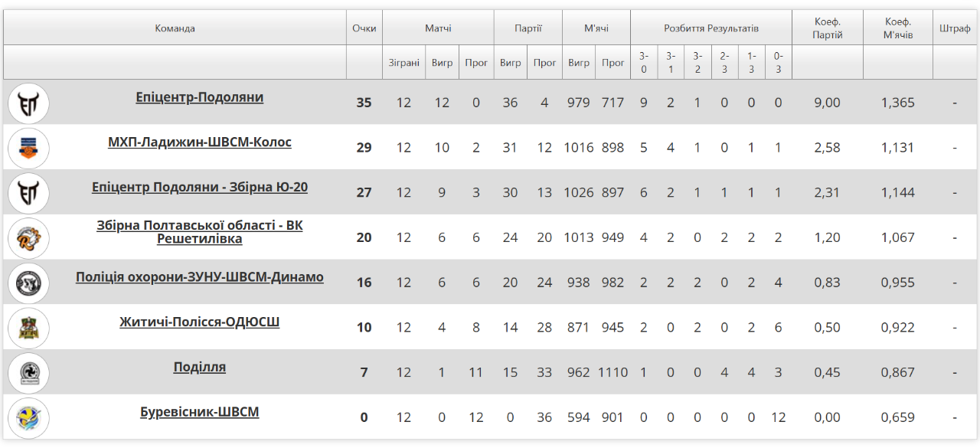Open the МХП-Ладижин-ШВСМ-Колос team page
The width and height of the screenshot is (980, 448).
point(199,142)
